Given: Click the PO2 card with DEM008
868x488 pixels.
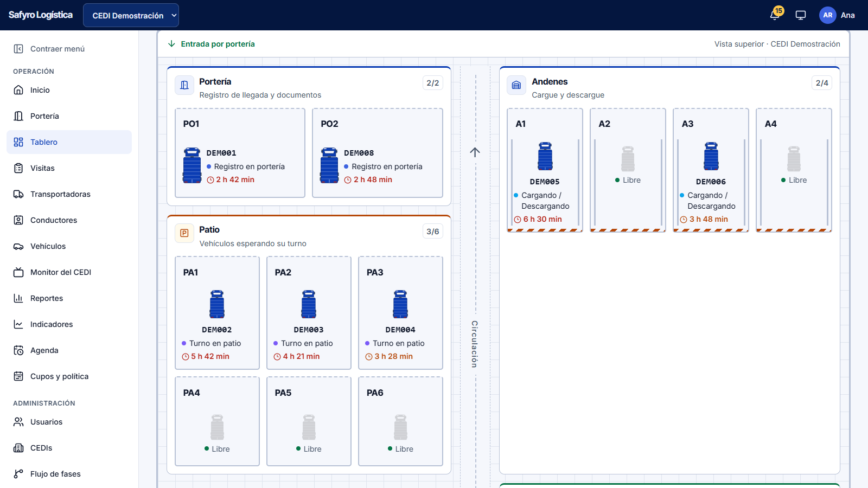Looking at the screenshot, I should 378,153.
